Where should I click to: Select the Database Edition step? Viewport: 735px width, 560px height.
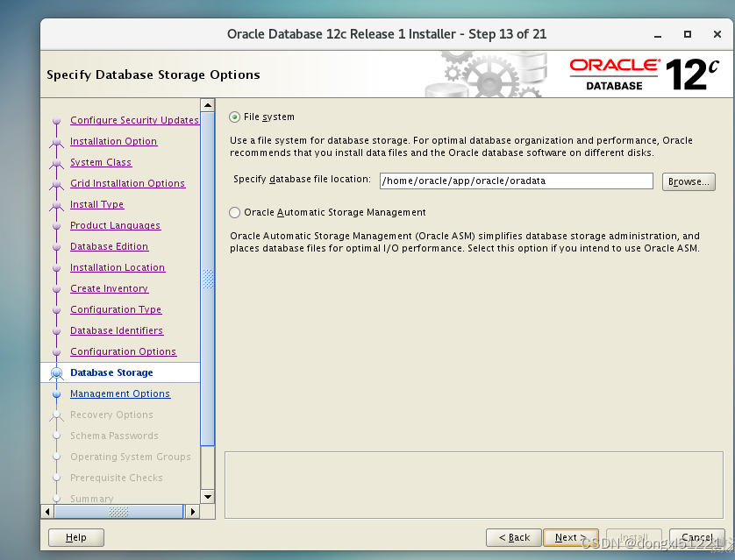(109, 246)
